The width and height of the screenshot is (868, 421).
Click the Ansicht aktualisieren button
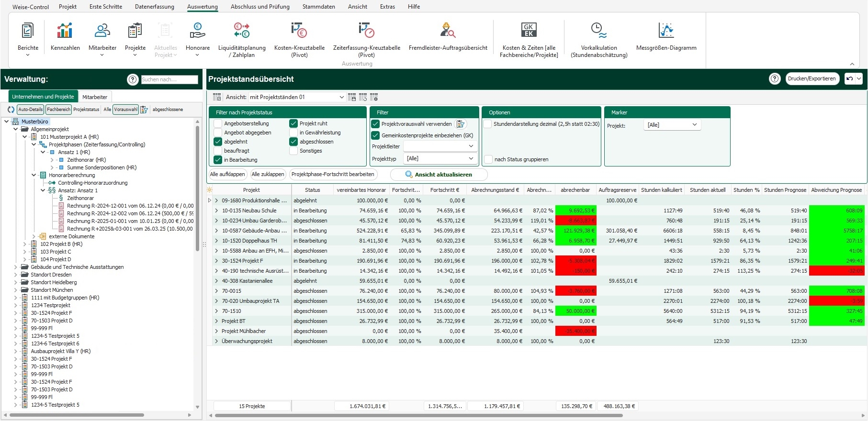click(x=439, y=175)
